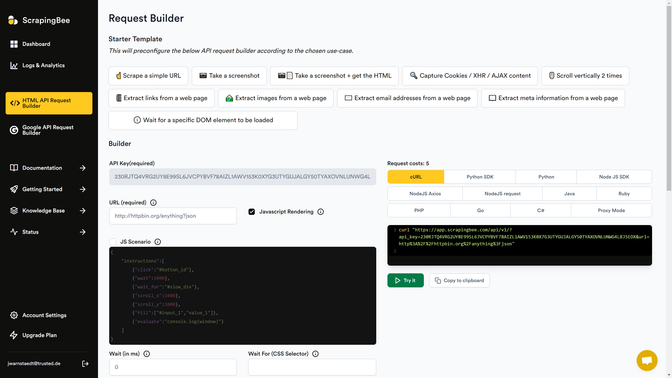Click the Request costs: 5 text
The image size is (672, 378).
pyautogui.click(x=408, y=163)
